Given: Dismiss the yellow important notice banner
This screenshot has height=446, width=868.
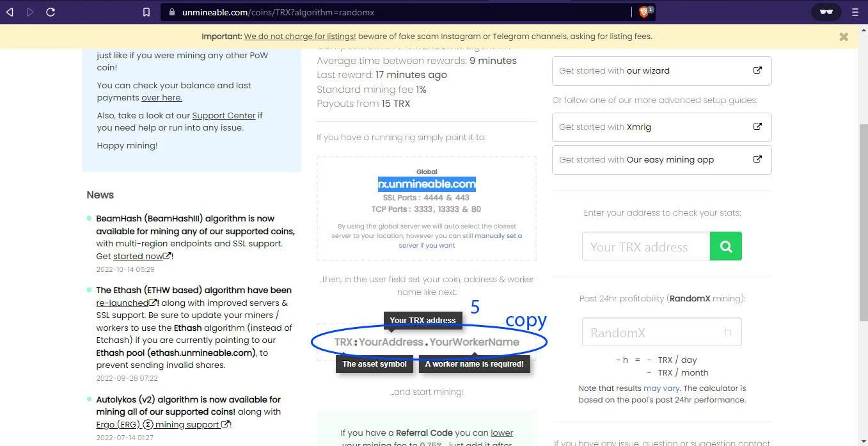Looking at the screenshot, I should pyautogui.click(x=844, y=37).
